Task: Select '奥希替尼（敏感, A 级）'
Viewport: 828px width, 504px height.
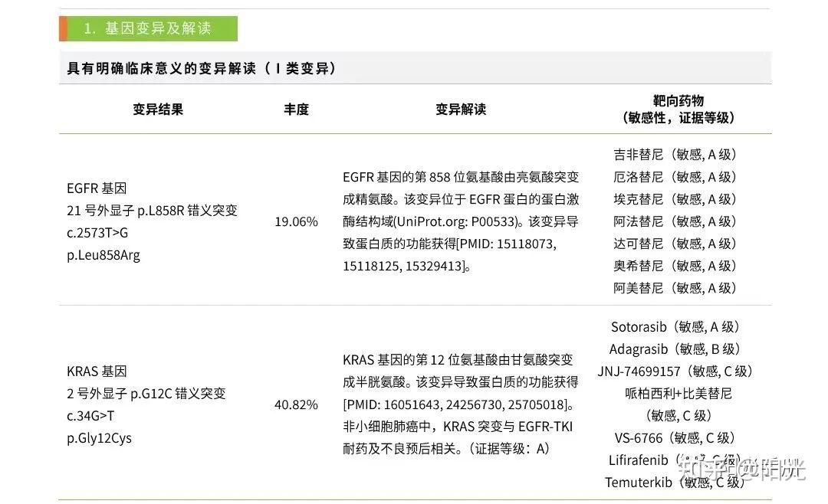Action: point(675,266)
